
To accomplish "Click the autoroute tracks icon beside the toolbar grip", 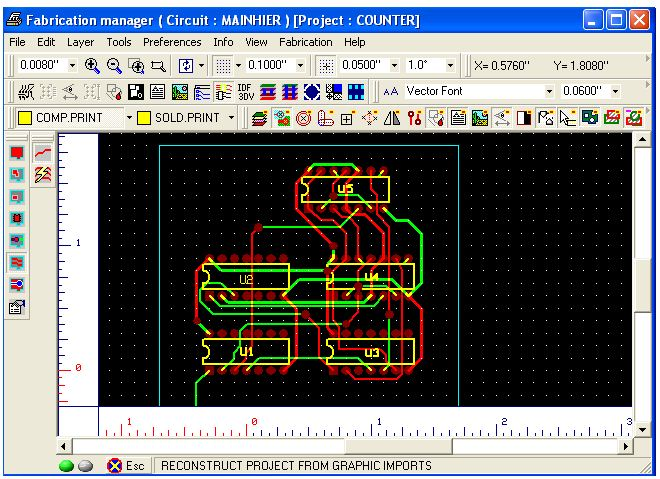I will [26, 92].
